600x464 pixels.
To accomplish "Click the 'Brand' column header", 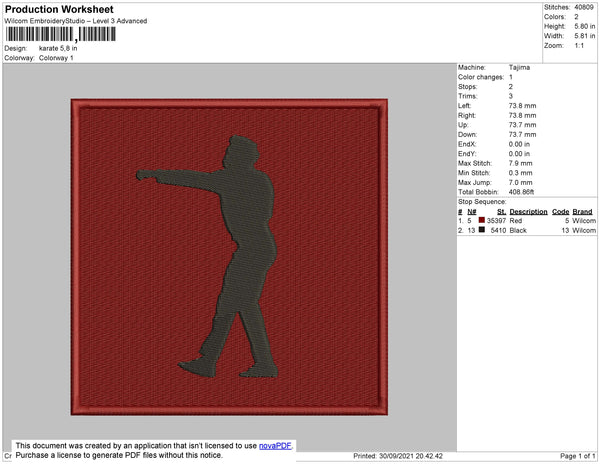I will 582,212.
